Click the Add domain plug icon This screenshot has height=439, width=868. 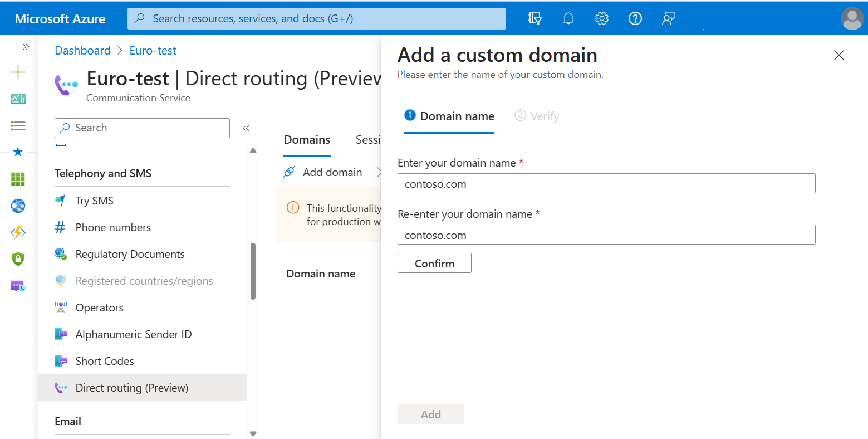click(x=289, y=172)
